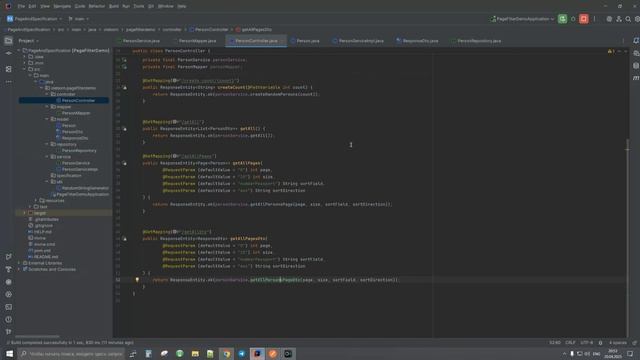The width and height of the screenshot is (640, 360).
Task: Open the Database tool window in right sidebar
Action: pos(636,66)
